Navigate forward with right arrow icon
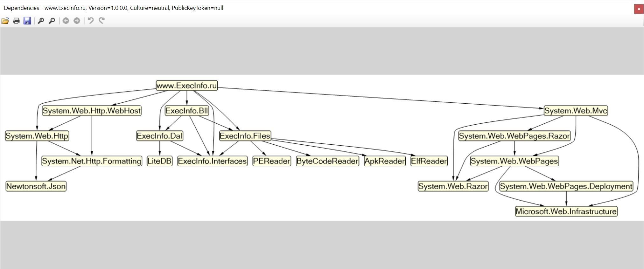 coord(77,21)
